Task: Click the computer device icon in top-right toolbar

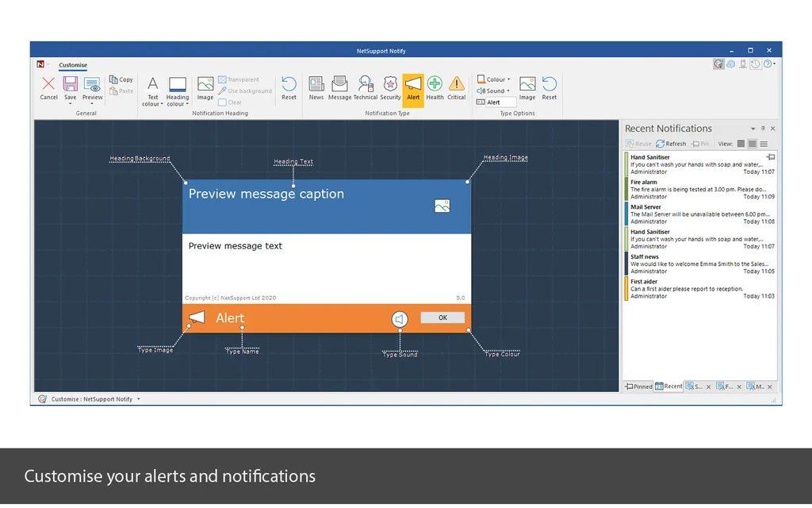Action: 743,63
